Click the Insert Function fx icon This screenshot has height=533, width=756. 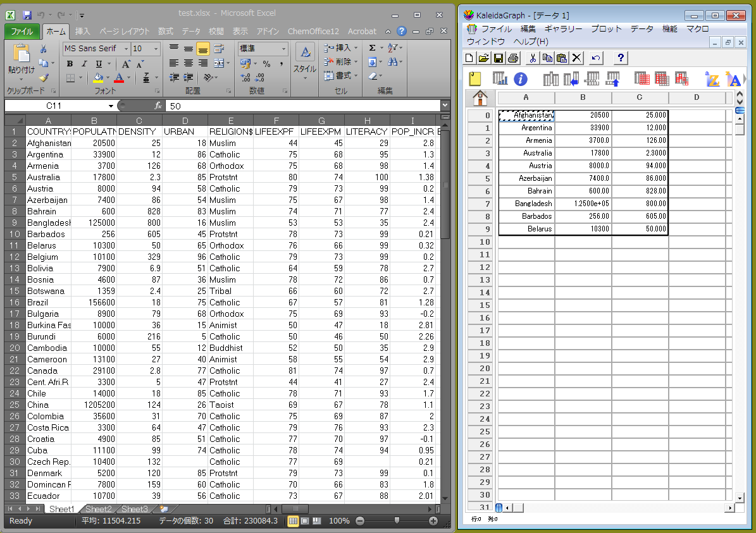pyautogui.click(x=158, y=106)
